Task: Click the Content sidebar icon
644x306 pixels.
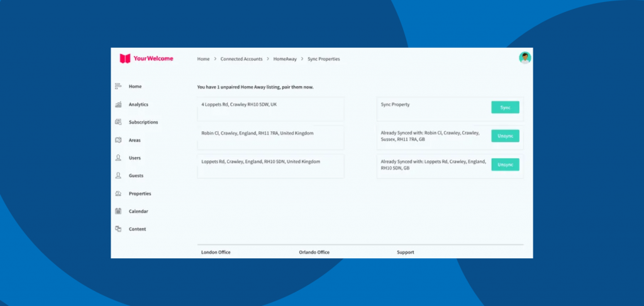Action: coord(118,229)
